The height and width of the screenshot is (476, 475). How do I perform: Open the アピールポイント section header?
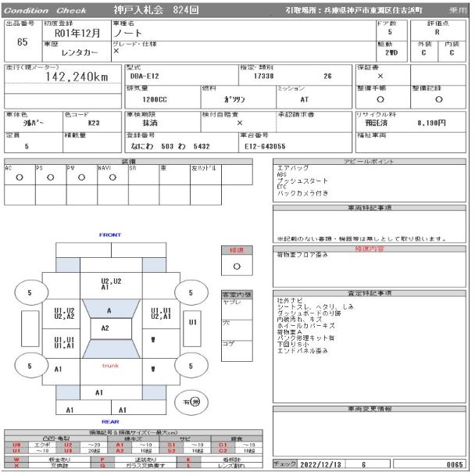point(370,161)
